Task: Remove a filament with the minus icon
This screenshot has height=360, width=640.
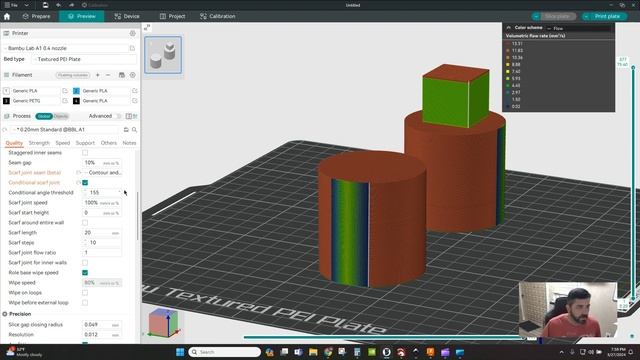Action: click(x=108, y=75)
